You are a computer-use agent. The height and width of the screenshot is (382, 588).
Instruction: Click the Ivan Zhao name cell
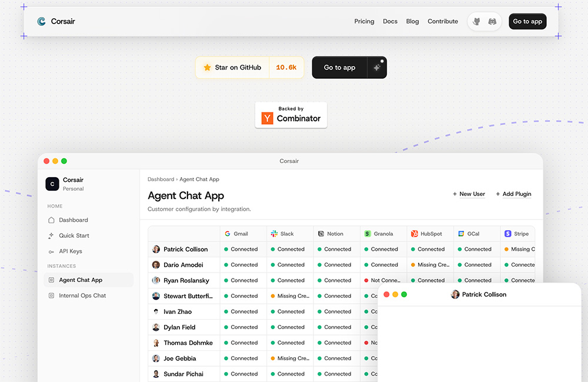183,312
